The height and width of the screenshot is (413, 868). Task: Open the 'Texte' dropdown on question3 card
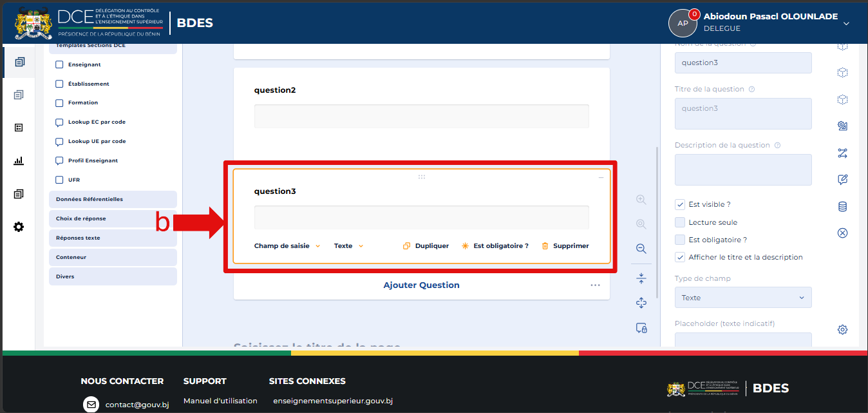(349, 245)
